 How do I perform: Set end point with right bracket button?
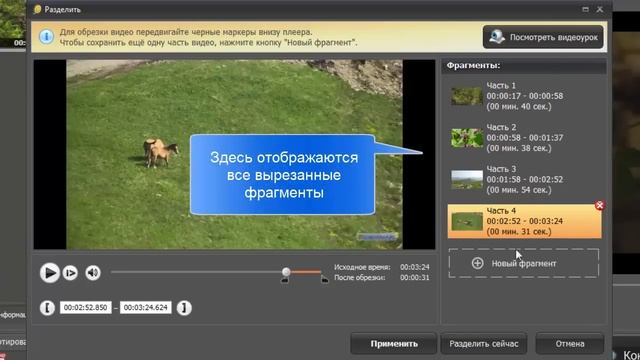click(x=184, y=308)
